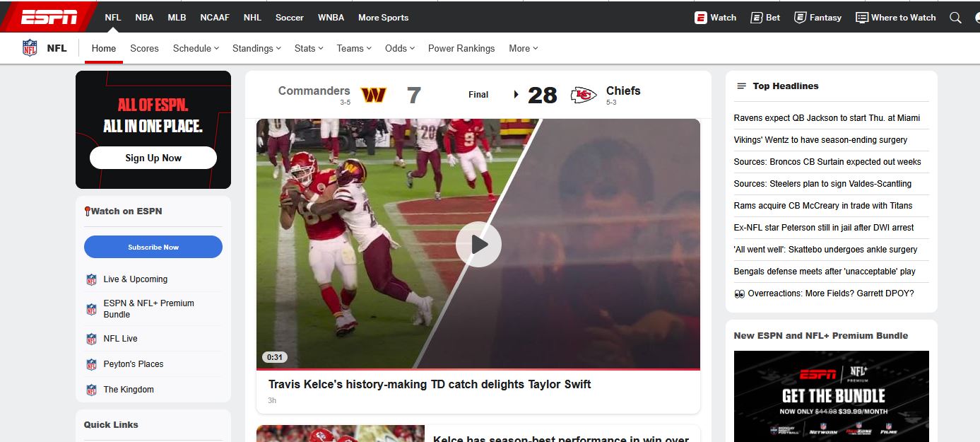Click the Subscribe Now button
This screenshot has height=442, width=980.
[153, 247]
